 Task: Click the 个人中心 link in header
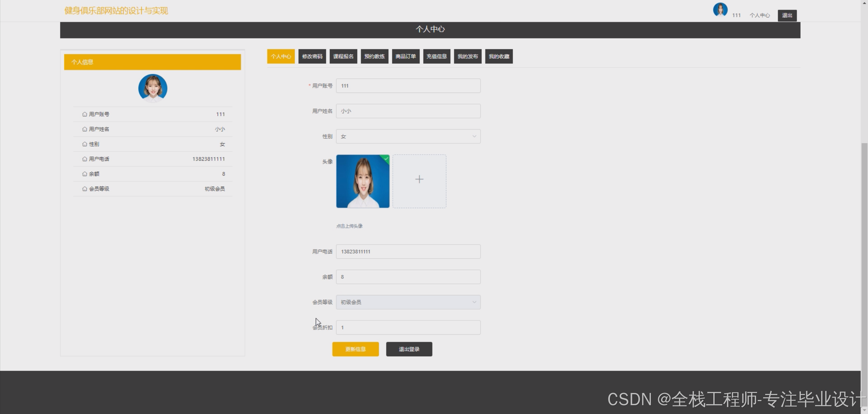pyautogui.click(x=759, y=15)
